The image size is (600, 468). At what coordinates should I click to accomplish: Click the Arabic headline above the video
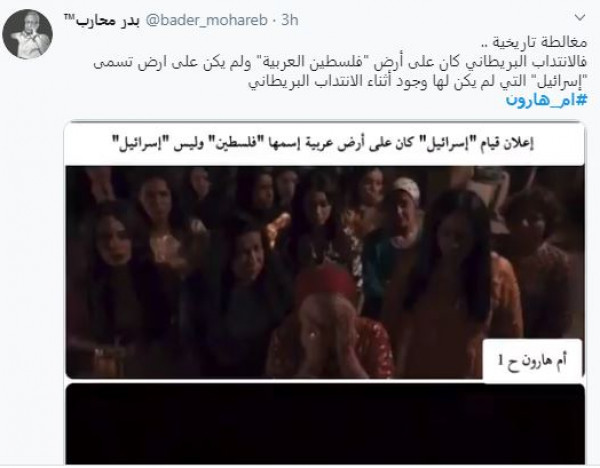325,144
